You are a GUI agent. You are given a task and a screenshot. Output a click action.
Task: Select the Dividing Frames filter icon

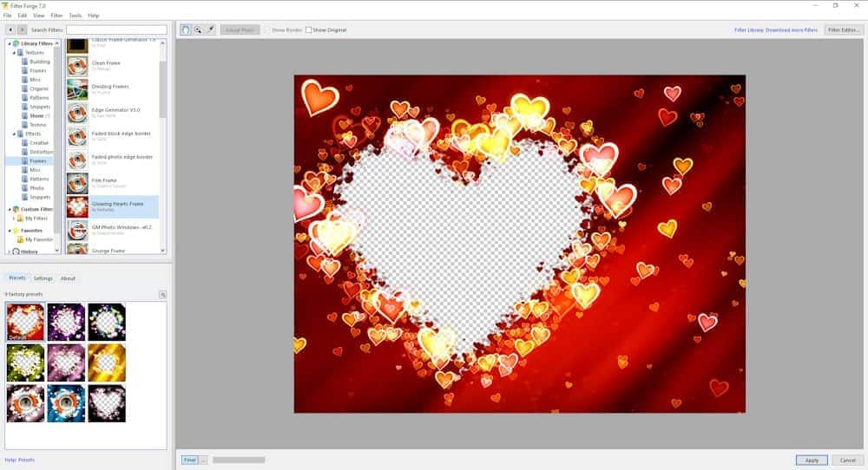click(77, 89)
